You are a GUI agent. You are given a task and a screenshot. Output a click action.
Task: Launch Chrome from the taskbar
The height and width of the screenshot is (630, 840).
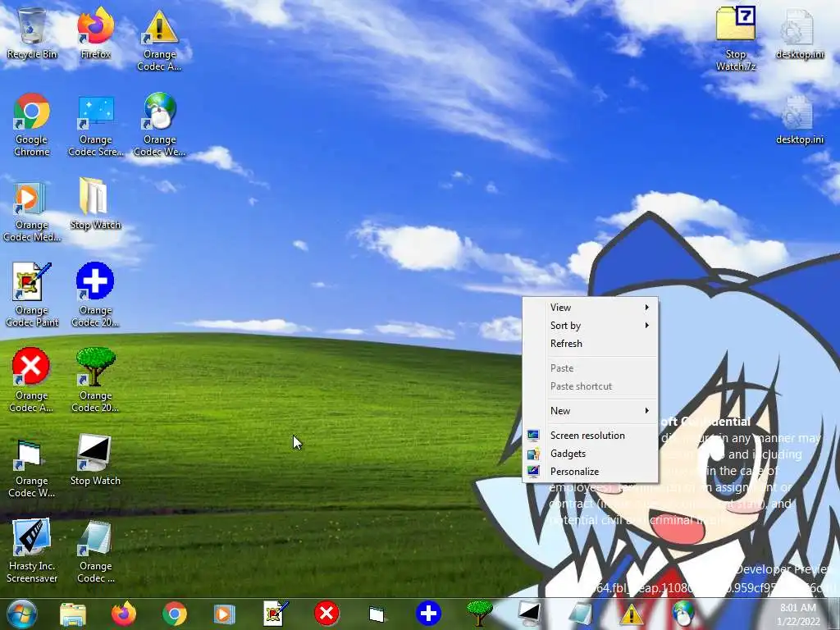coord(174,614)
